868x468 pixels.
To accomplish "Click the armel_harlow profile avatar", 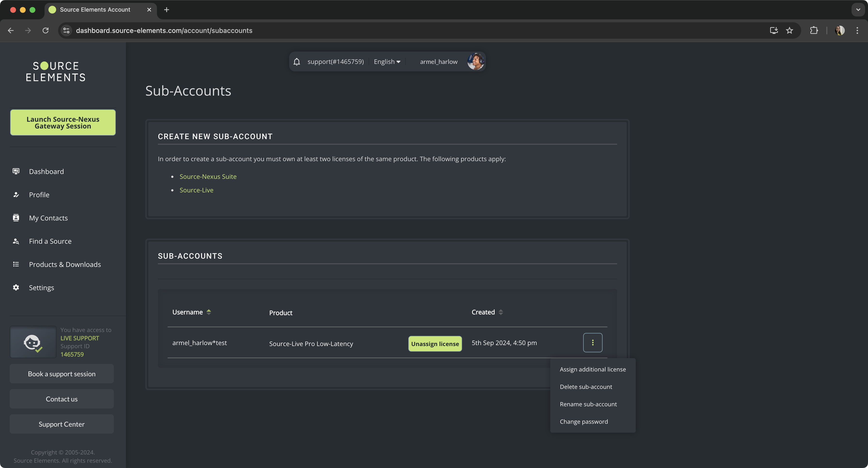I will (475, 62).
